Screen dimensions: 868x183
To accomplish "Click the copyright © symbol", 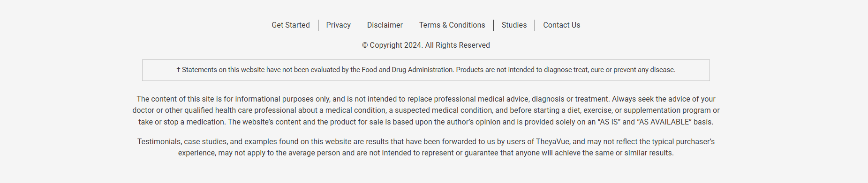I will pyautogui.click(x=365, y=45).
